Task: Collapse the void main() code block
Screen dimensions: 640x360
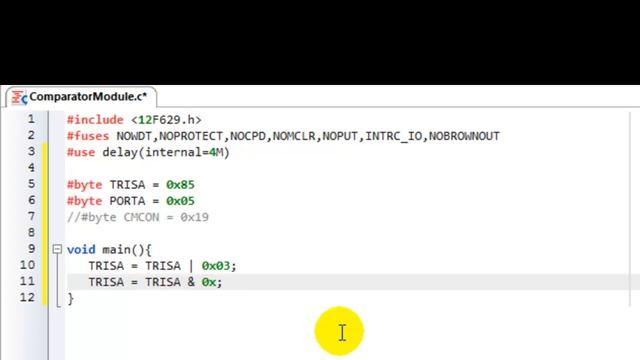Action: coord(57,249)
